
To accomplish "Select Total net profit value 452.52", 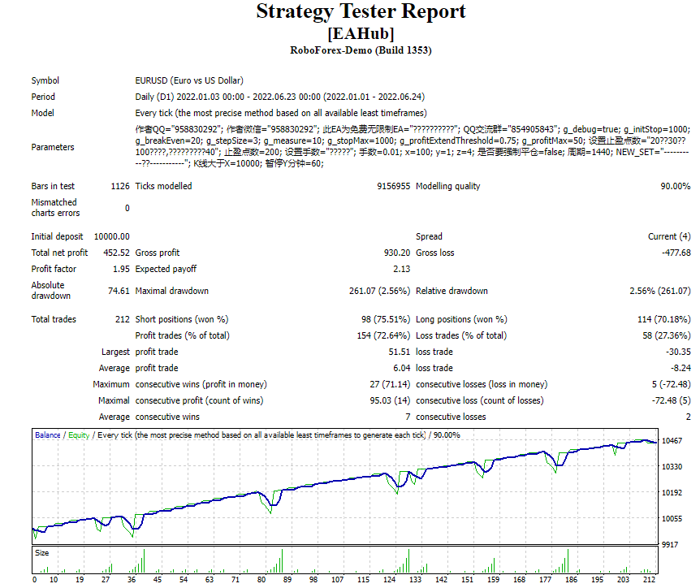I will click(x=116, y=253).
